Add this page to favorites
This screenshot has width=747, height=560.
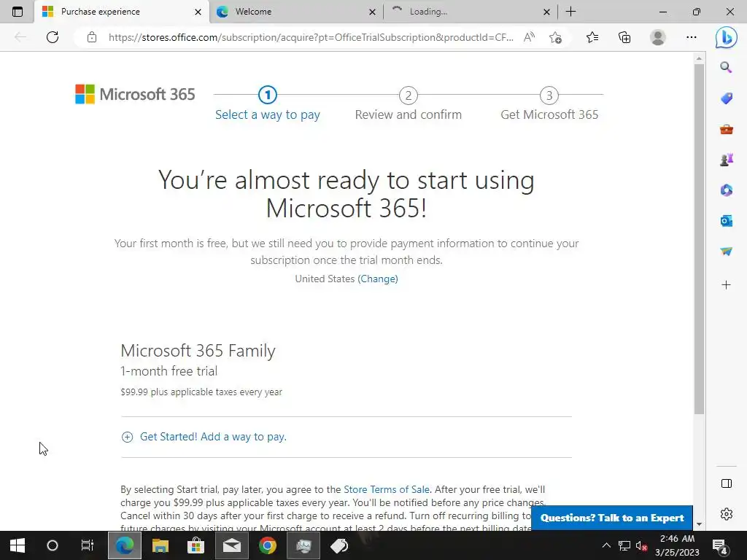555,37
